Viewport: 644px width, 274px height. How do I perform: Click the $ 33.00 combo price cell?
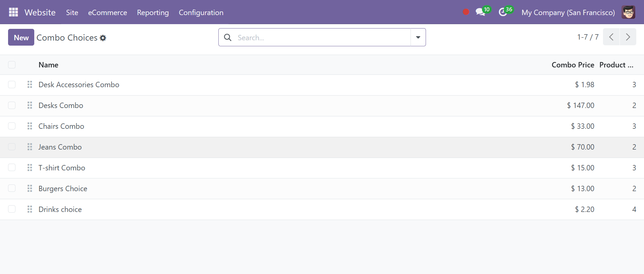pyautogui.click(x=583, y=126)
